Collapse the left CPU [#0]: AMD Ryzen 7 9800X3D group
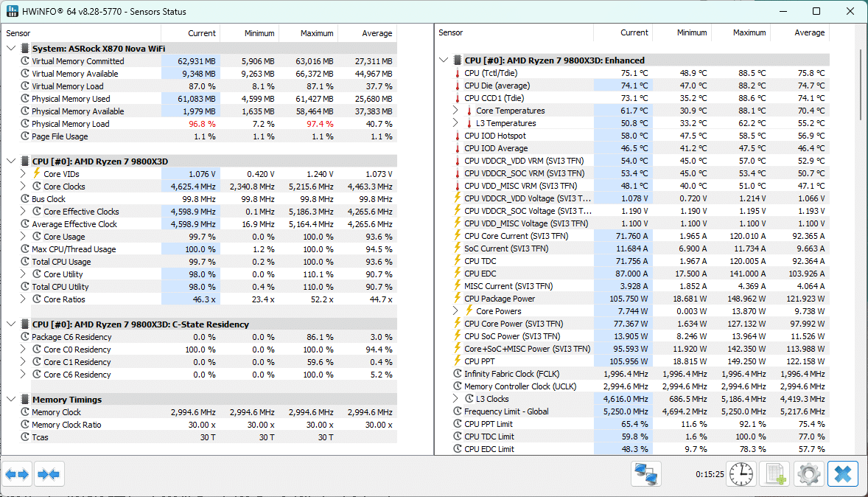 10,161
